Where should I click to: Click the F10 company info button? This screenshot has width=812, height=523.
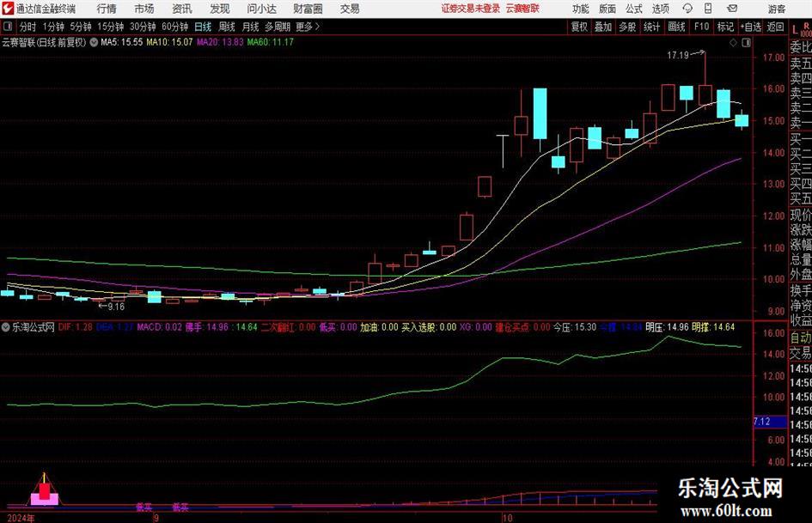coord(701,27)
